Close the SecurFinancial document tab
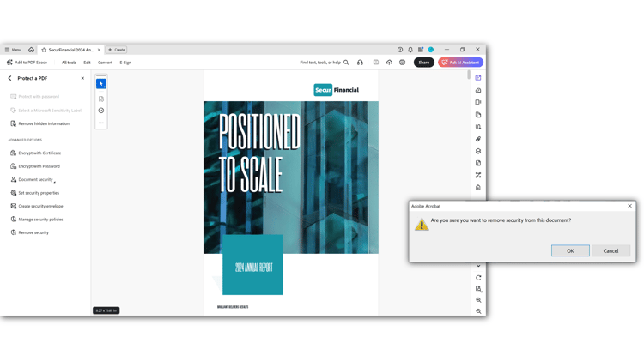644x361 pixels. (x=99, y=50)
